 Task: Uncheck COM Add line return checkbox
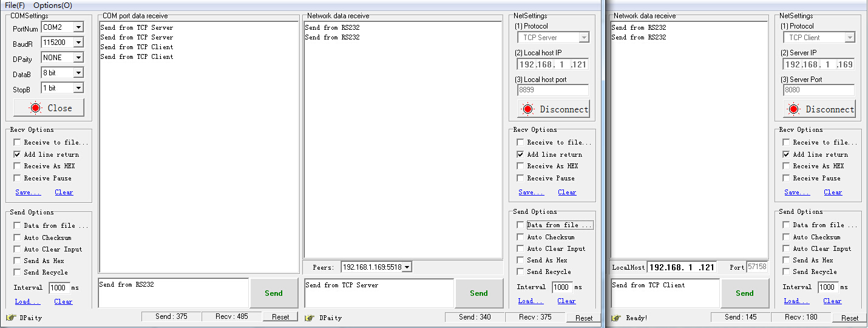tap(17, 154)
